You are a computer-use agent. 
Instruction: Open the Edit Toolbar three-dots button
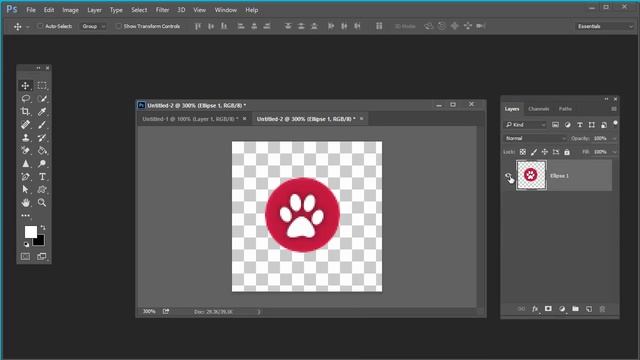tap(25, 216)
